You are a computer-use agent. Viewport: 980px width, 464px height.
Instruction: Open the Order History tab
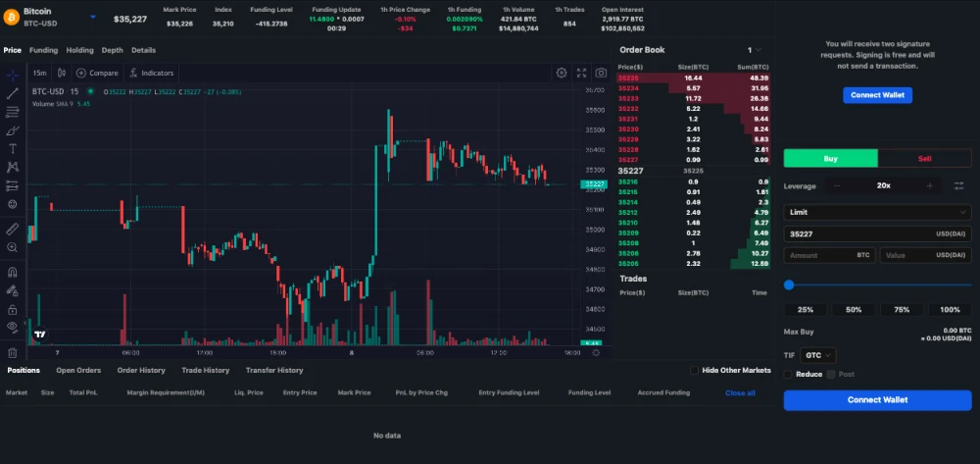141,370
